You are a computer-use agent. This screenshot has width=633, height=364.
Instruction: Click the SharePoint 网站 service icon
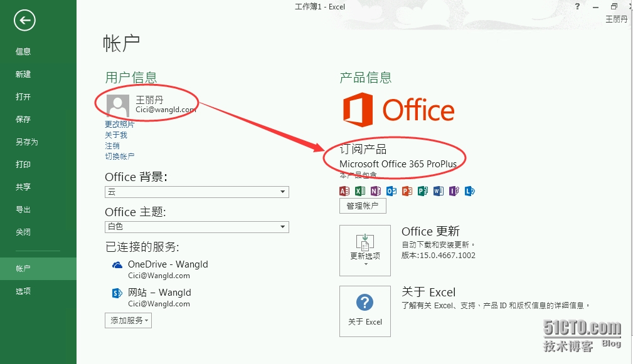point(117,293)
